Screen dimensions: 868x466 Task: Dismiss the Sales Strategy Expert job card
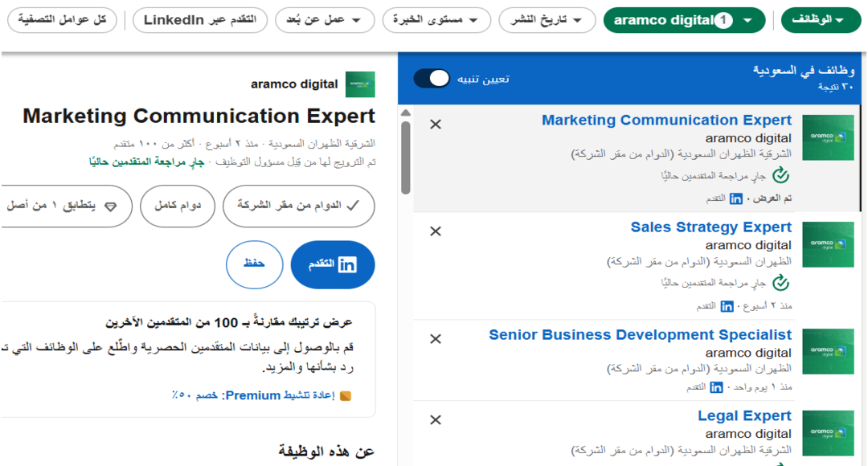point(436,231)
